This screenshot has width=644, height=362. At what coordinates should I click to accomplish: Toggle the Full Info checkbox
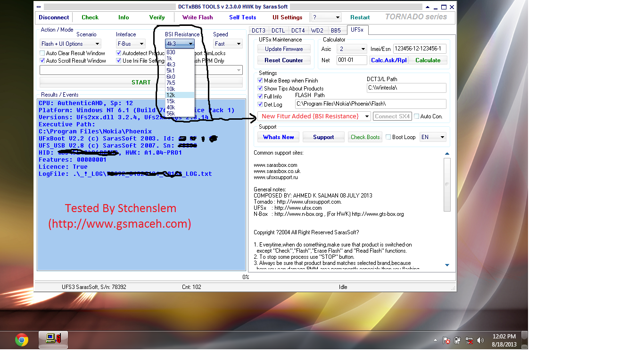(260, 97)
